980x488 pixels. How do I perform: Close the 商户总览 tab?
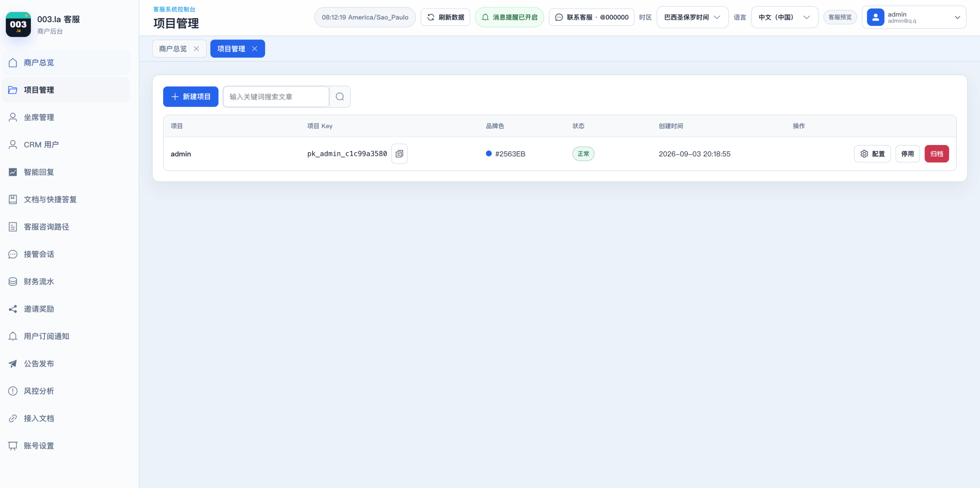(x=196, y=49)
